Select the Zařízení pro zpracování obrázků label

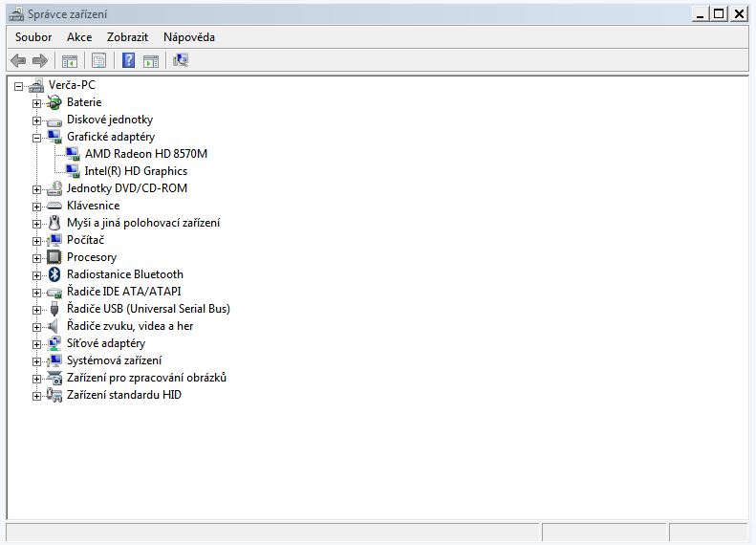[x=146, y=378]
